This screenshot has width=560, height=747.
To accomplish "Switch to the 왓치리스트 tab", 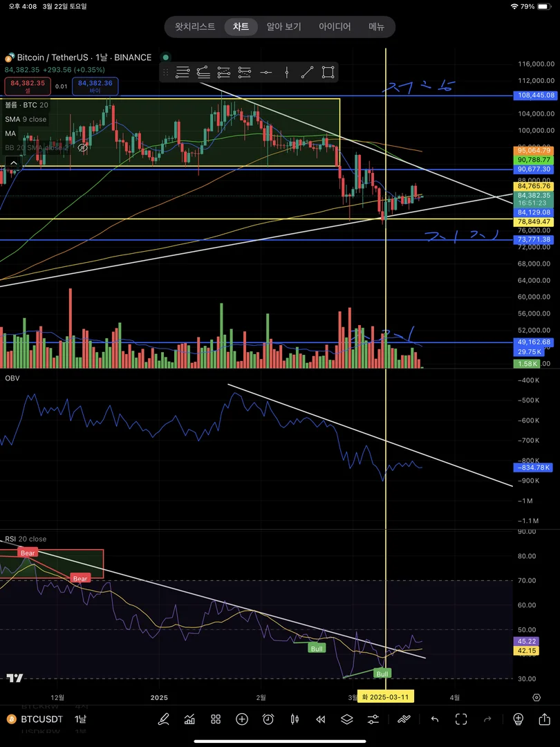I will (x=195, y=27).
